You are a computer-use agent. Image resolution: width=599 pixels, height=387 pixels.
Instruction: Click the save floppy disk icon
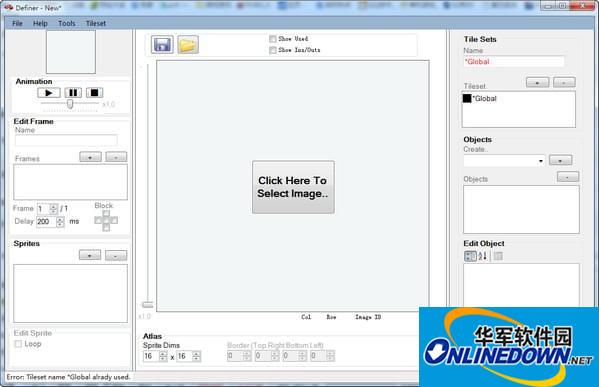pyautogui.click(x=162, y=45)
